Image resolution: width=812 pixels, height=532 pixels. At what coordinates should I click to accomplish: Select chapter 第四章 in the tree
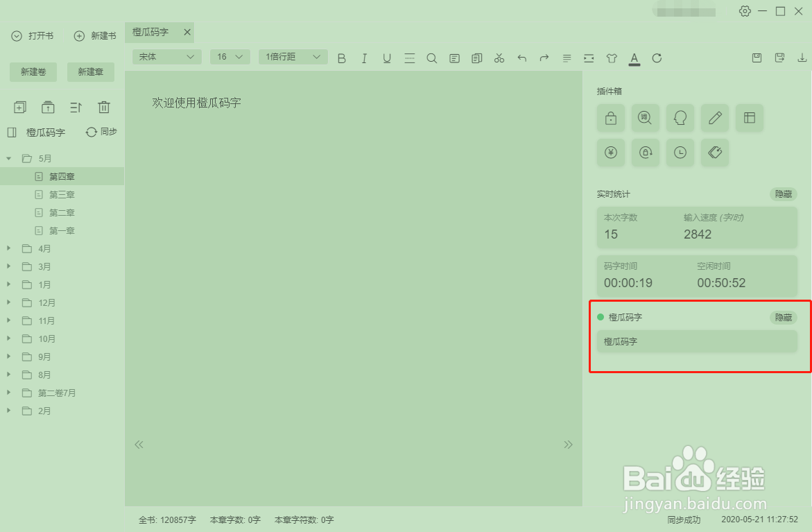[x=62, y=176]
